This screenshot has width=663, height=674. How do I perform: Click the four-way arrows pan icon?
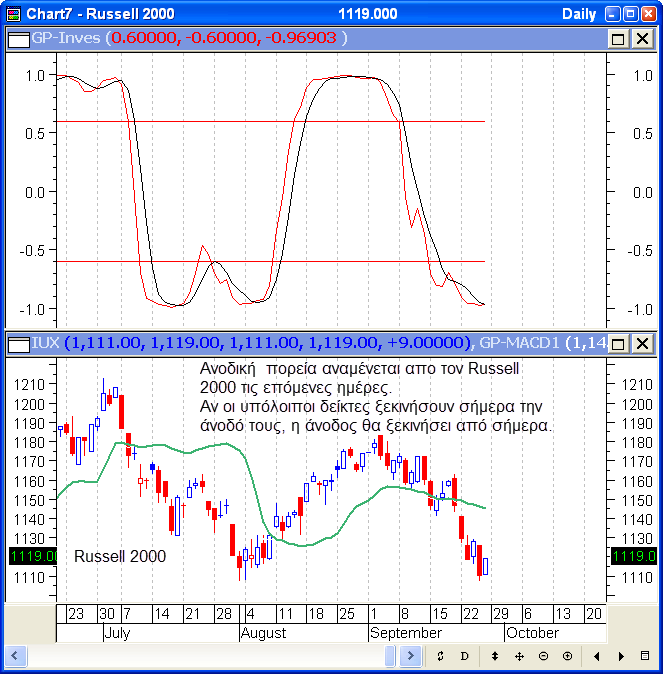519,656
